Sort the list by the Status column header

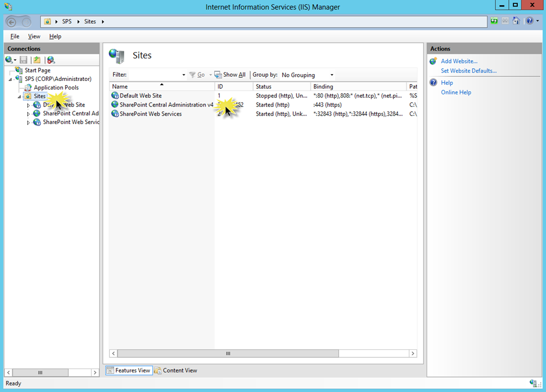coord(282,86)
